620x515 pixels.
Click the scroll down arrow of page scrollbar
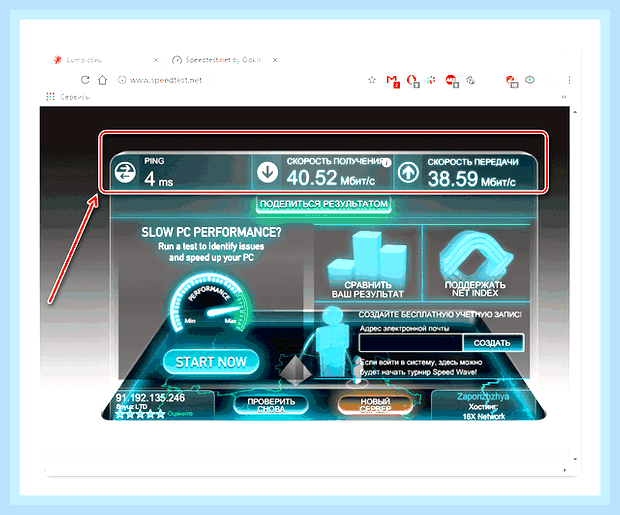click(575, 459)
